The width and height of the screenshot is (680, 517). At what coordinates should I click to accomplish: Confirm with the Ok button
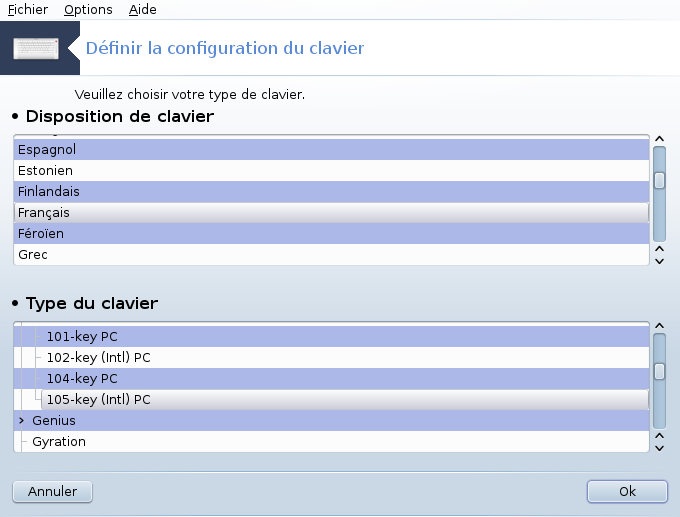pyautogui.click(x=627, y=491)
